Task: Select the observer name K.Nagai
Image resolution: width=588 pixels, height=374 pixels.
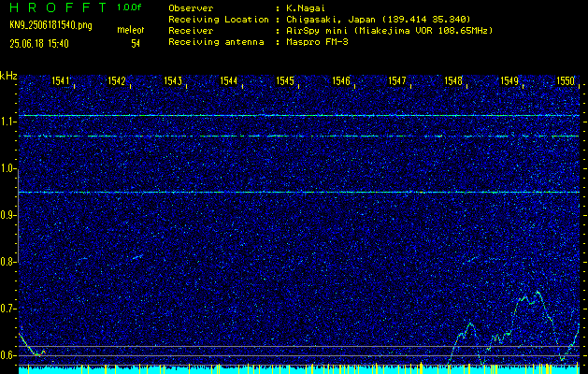Action: (306, 8)
